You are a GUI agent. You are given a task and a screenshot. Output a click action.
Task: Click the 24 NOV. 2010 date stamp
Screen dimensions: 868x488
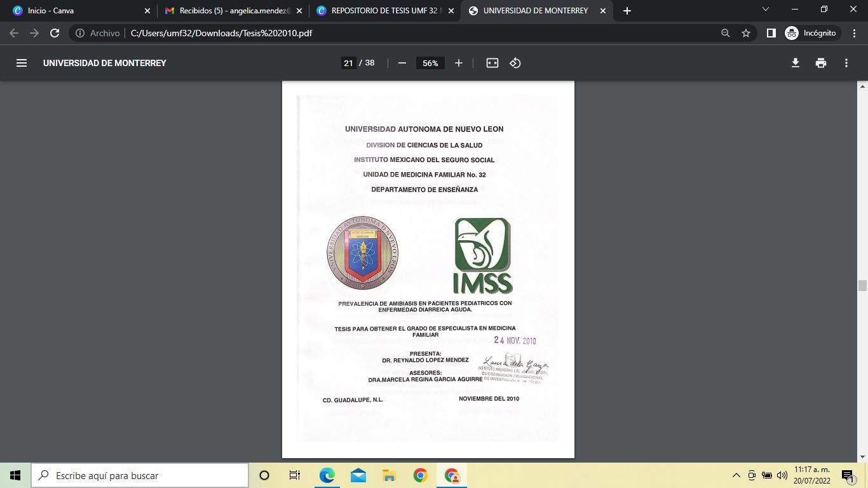[515, 341]
